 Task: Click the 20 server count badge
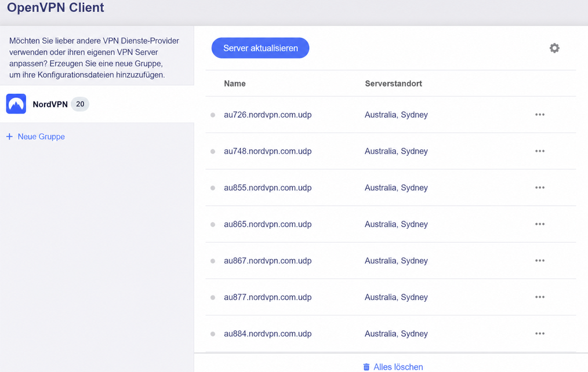[80, 104]
